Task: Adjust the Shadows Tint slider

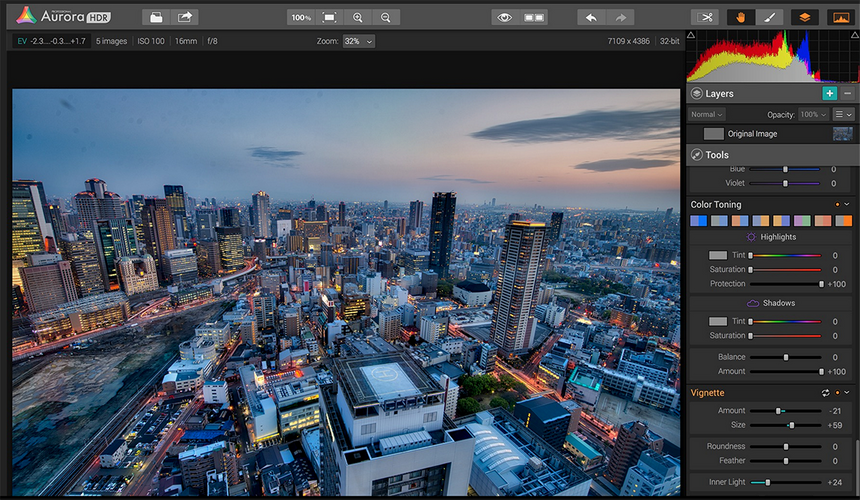Action: coord(785,321)
